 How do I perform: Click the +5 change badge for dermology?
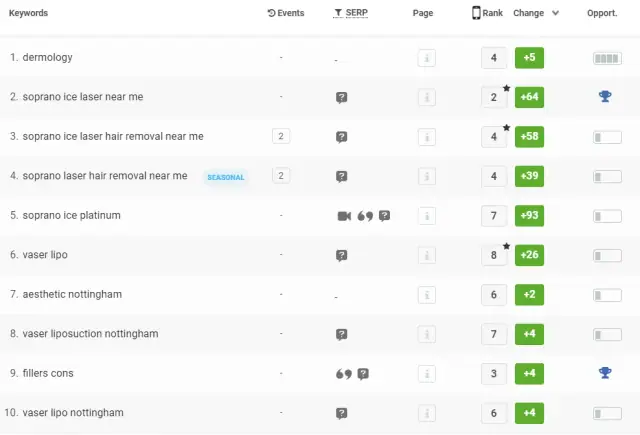pyautogui.click(x=529, y=58)
